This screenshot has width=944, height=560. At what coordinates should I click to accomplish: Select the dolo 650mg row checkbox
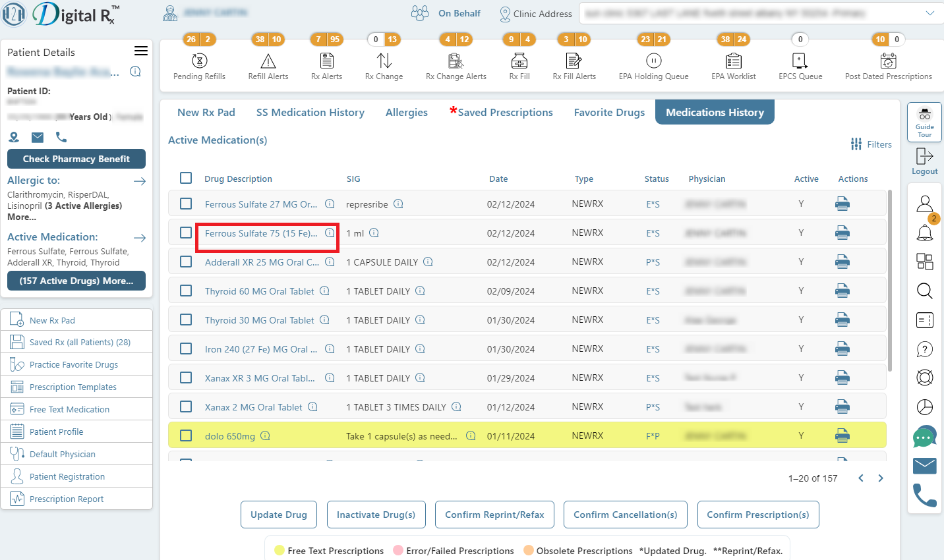(x=186, y=435)
